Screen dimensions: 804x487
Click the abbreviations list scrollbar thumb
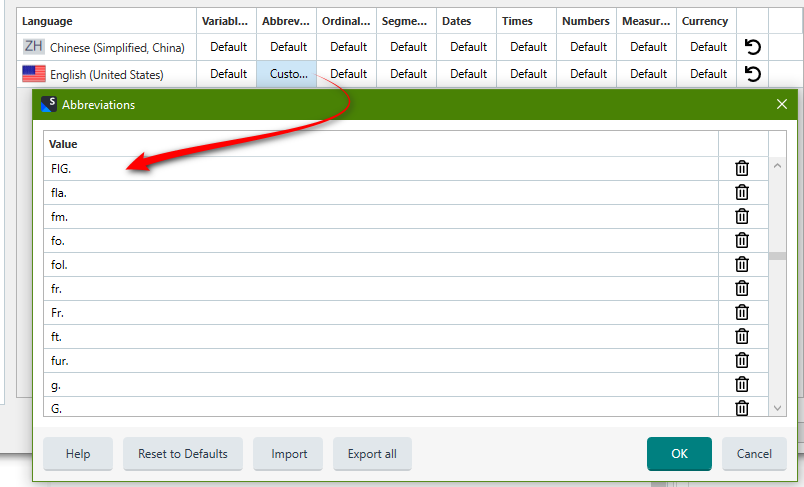click(777, 256)
